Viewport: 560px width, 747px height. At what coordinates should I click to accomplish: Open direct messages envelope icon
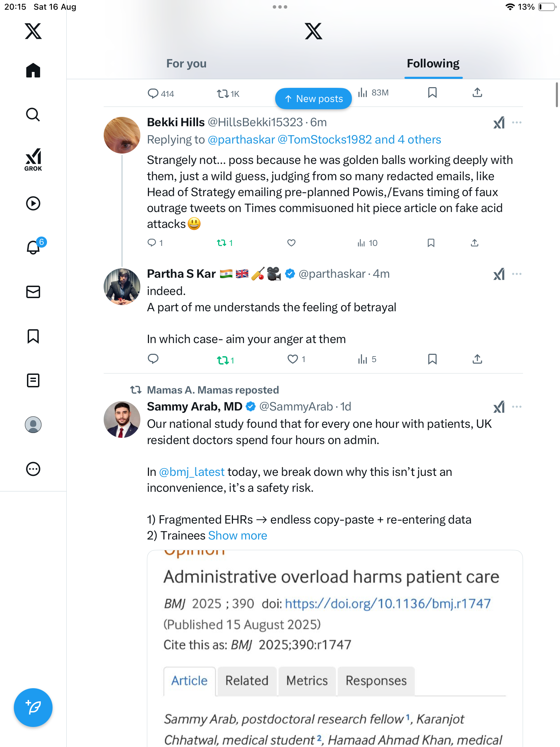click(x=33, y=292)
